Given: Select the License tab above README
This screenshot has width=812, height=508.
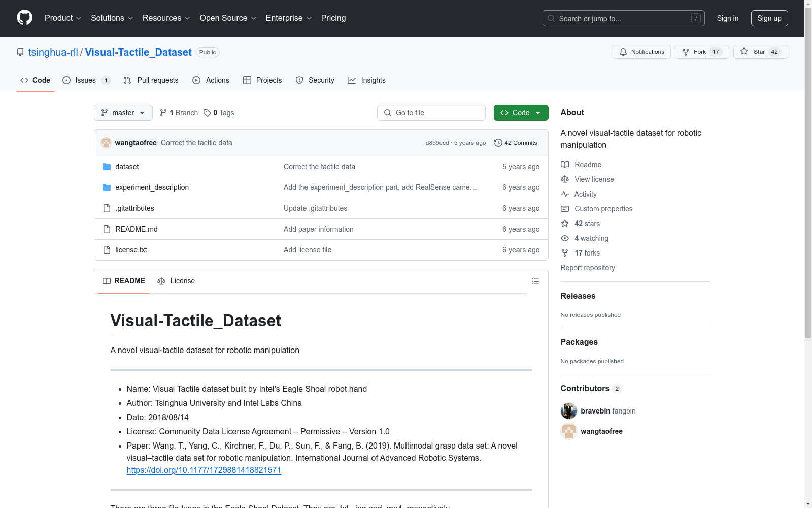Looking at the screenshot, I should tap(176, 281).
